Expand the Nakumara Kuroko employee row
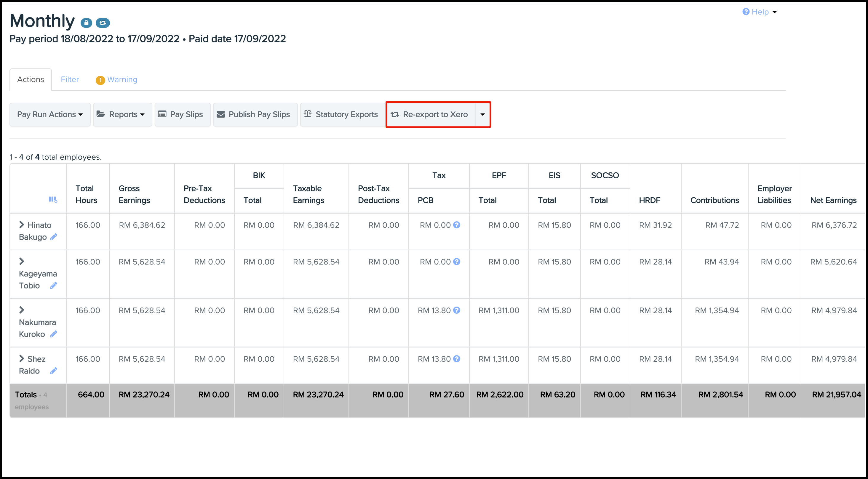Viewport: 868px width, 479px height. (x=22, y=310)
